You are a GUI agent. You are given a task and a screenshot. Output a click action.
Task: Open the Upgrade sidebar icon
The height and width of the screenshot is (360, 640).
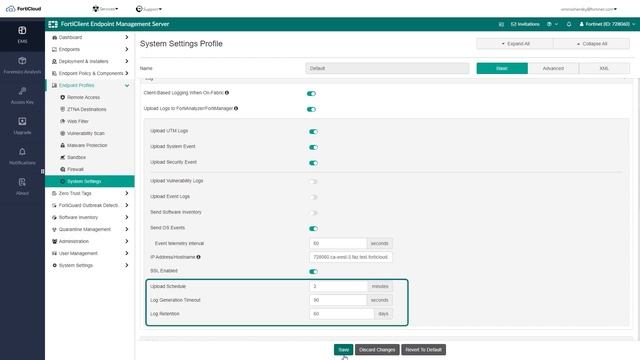pos(22,121)
